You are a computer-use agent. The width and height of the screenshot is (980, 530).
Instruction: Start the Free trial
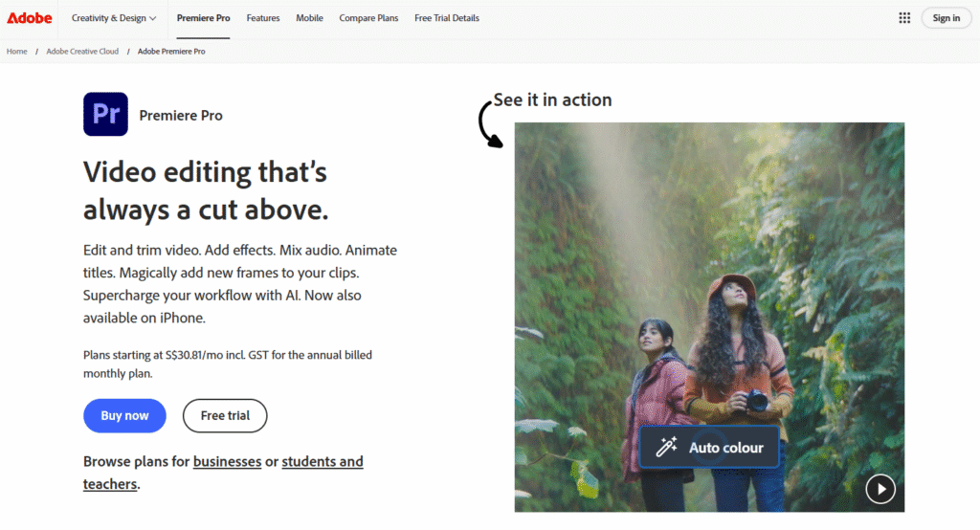[x=225, y=415]
